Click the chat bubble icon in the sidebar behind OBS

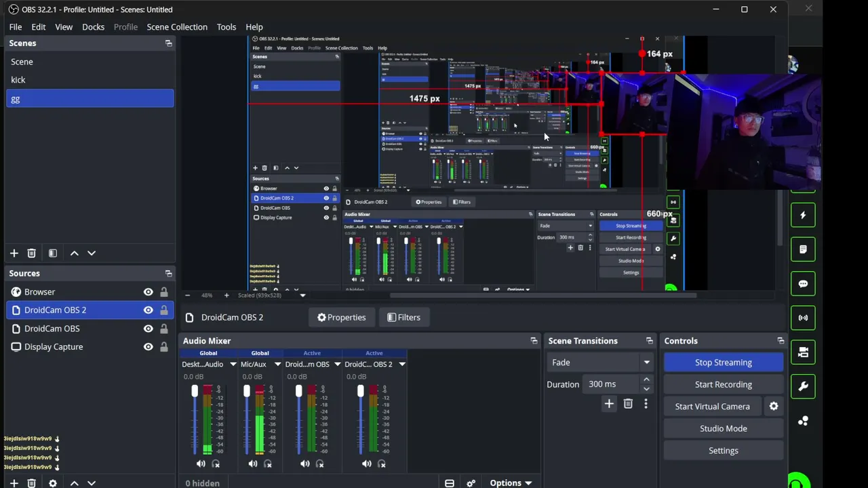coord(803,284)
